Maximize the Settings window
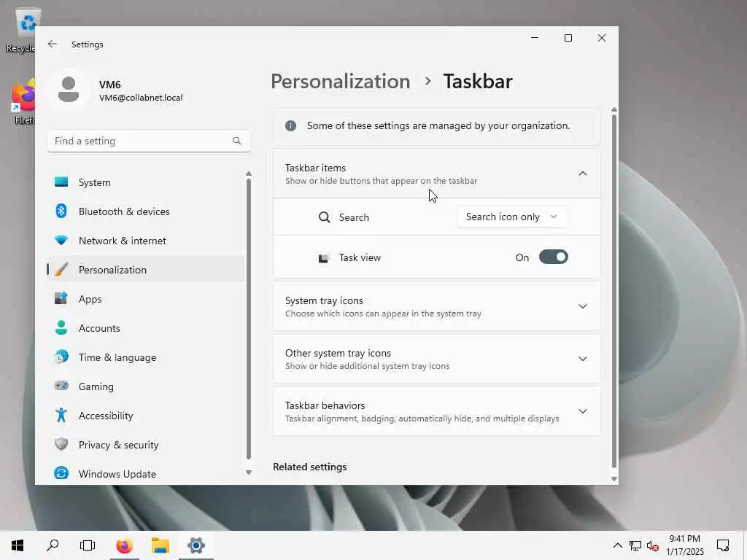This screenshot has width=747, height=560. pyautogui.click(x=568, y=38)
